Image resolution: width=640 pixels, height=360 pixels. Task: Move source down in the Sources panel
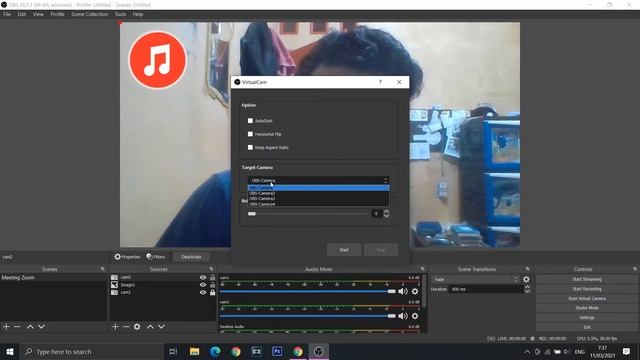pos(162,327)
